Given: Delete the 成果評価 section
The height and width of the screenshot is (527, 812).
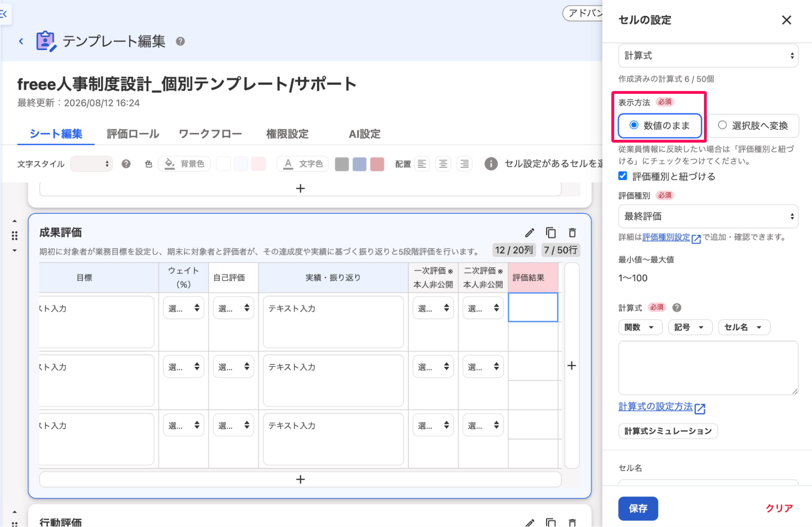Looking at the screenshot, I should coord(572,233).
